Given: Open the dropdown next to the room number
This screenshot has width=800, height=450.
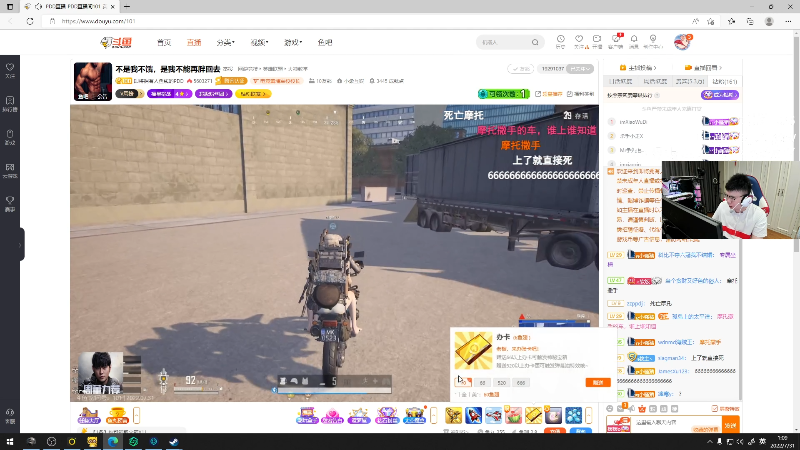Looking at the screenshot, I should [580, 69].
